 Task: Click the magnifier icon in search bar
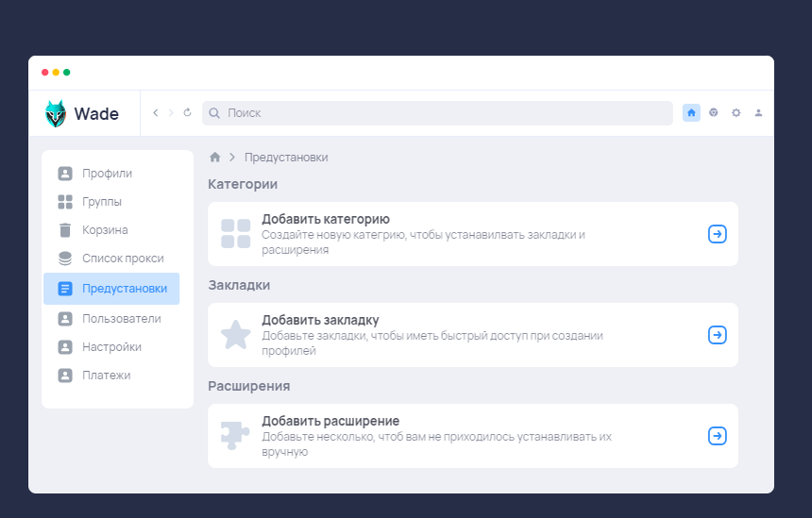coord(214,113)
